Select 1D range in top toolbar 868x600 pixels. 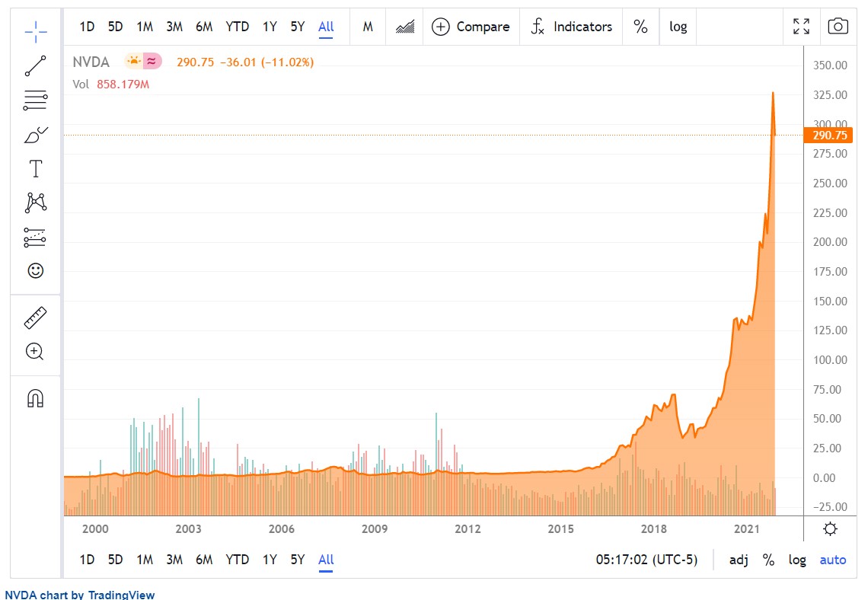(87, 27)
